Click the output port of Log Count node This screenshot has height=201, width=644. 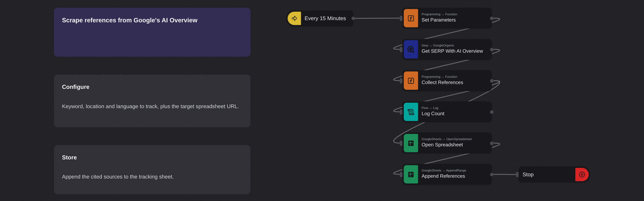pyautogui.click(x=492, y=112)
